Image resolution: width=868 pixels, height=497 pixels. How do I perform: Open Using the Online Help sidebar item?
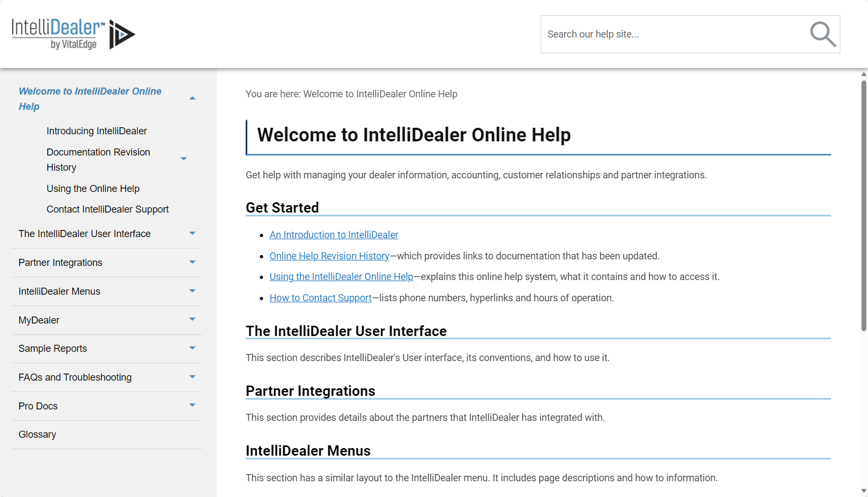(93, 189)
